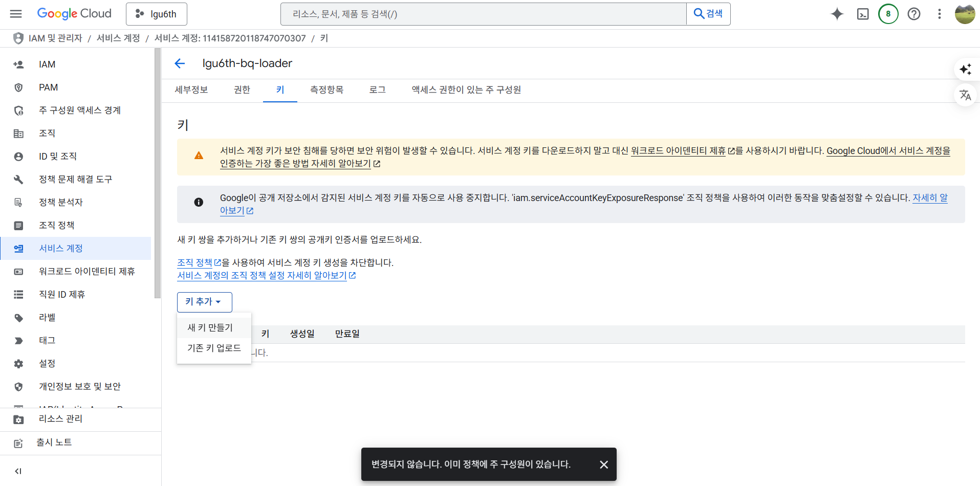Open PAM in the sidebar
This screenshot has height=486, width=980.
pos(76,87)
